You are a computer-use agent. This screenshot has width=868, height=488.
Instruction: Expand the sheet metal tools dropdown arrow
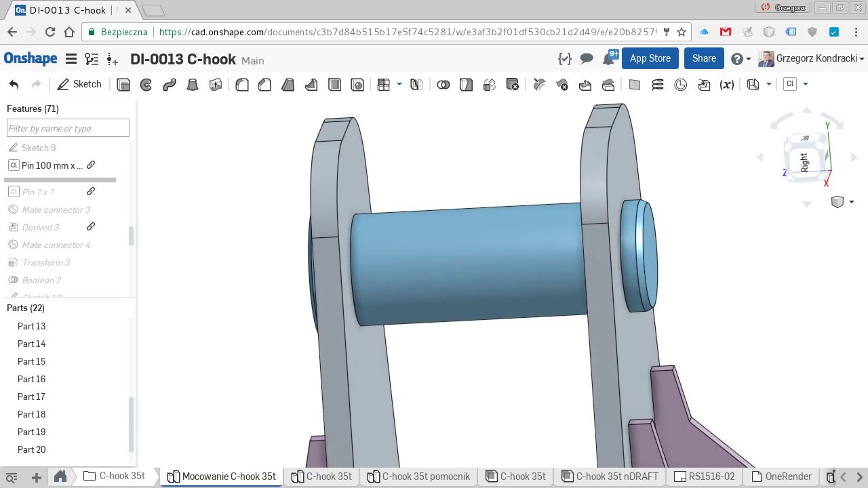(x=768, y=84)
